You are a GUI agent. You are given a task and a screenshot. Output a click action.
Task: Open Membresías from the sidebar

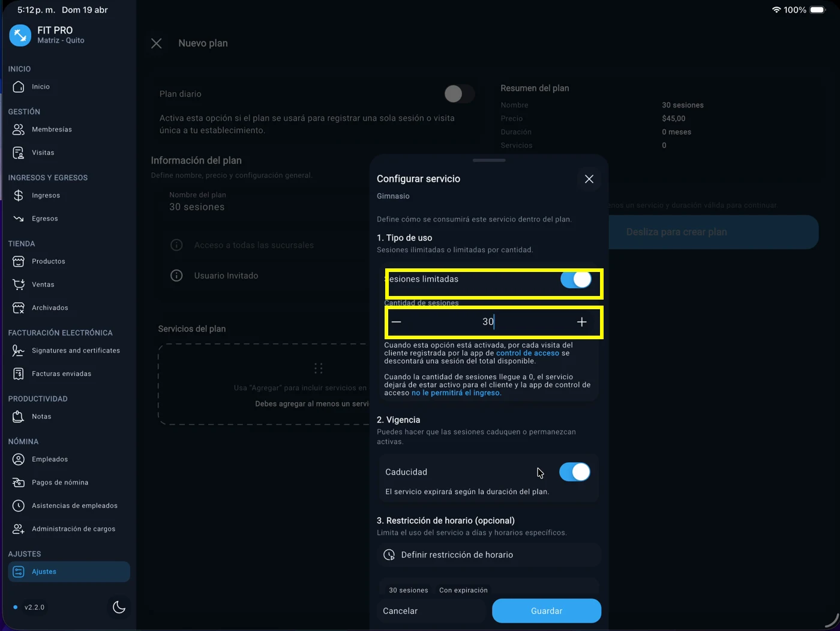pos(52,129)
